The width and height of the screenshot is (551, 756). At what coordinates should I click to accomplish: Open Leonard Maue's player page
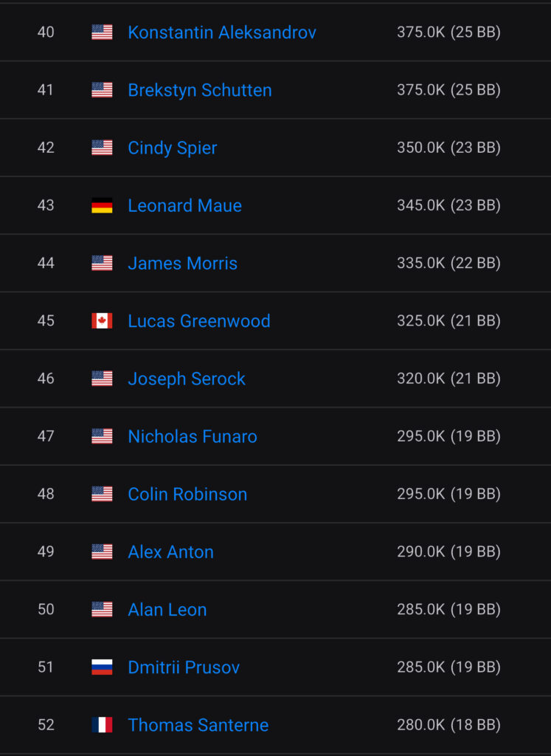[x=184, y=205]
